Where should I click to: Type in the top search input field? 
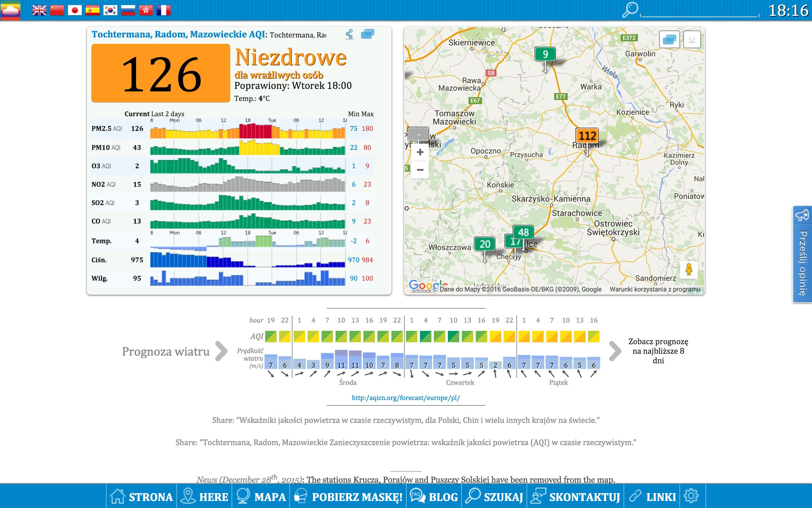700,12
